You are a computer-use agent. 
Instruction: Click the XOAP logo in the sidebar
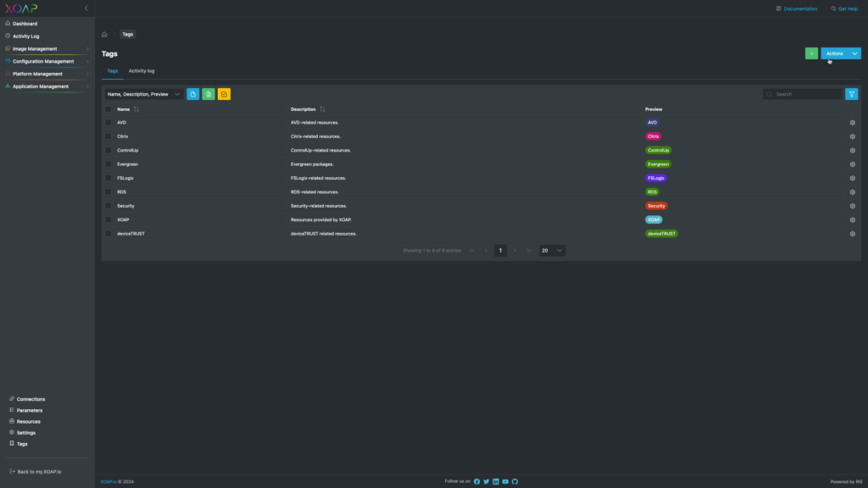click(x=21, y=8)
